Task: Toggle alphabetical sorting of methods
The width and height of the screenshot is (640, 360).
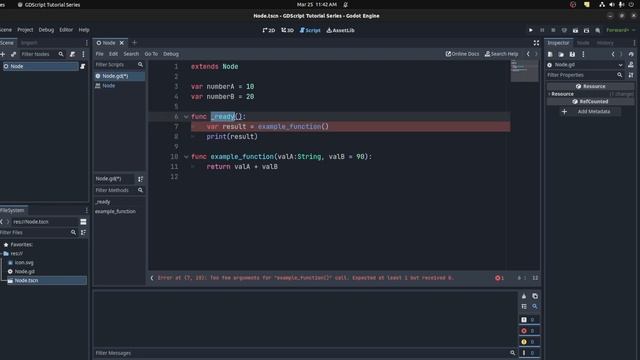Action: coord(140,179)
